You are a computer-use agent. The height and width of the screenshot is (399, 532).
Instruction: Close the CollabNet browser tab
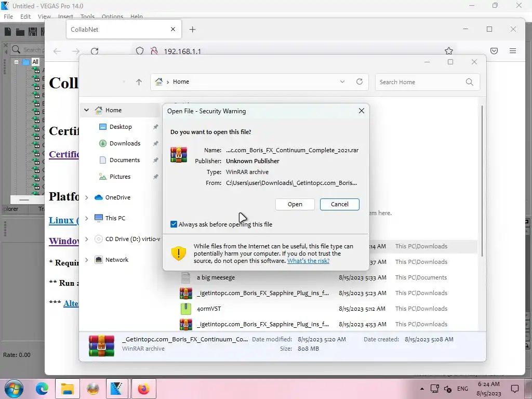click(x=173, y=29)
